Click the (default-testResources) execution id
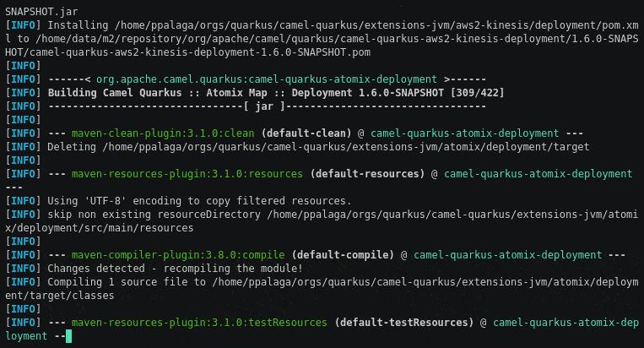Screen dimensions: 644x348 [403, 323]
